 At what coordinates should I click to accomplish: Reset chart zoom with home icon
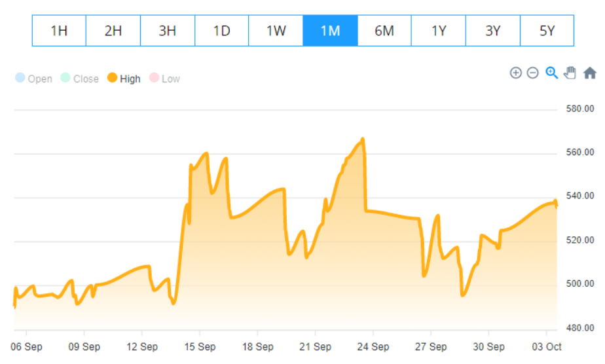click(590, 73)
